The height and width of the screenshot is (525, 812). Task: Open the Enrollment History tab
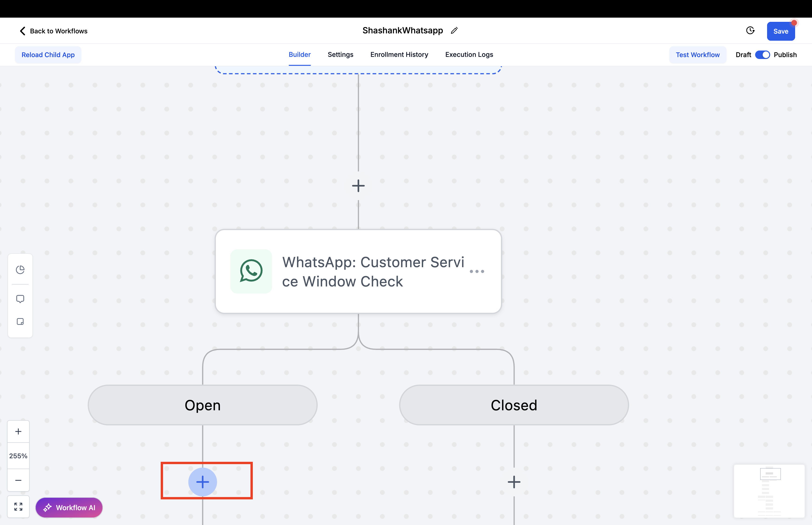coord(399,55)
